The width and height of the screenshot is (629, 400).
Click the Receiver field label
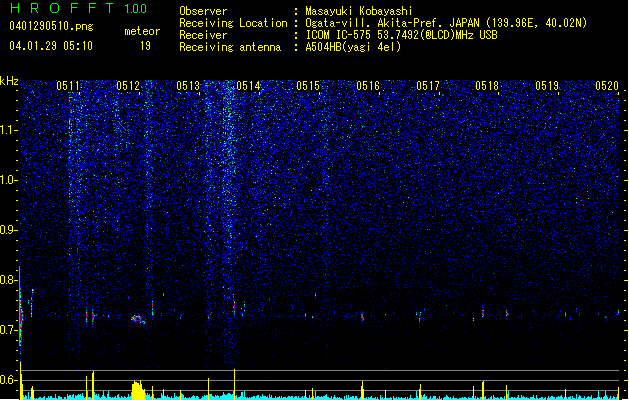(203, 35)
